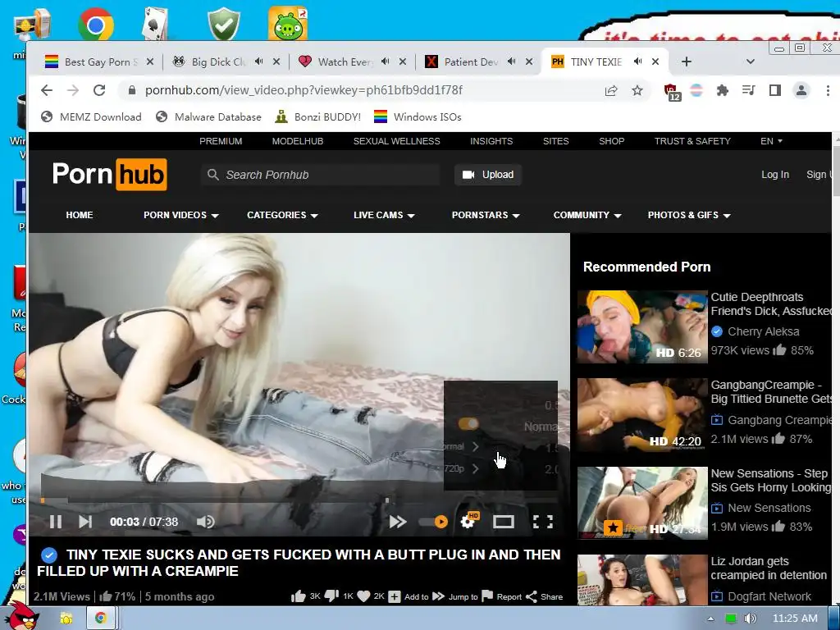Open a new browser tab
The image size is (840, 630).
[687, 62]
